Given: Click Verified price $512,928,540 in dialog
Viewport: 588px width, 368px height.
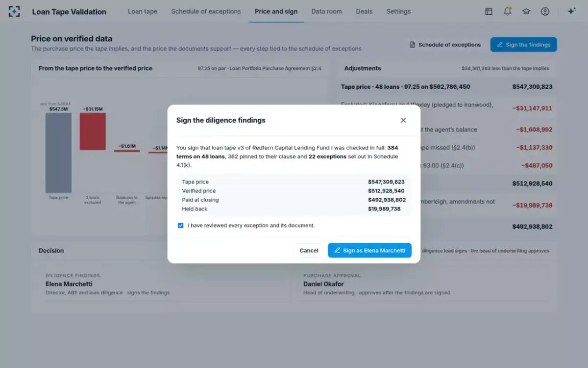Looking at the screenshot, I should tap(386, 191).
